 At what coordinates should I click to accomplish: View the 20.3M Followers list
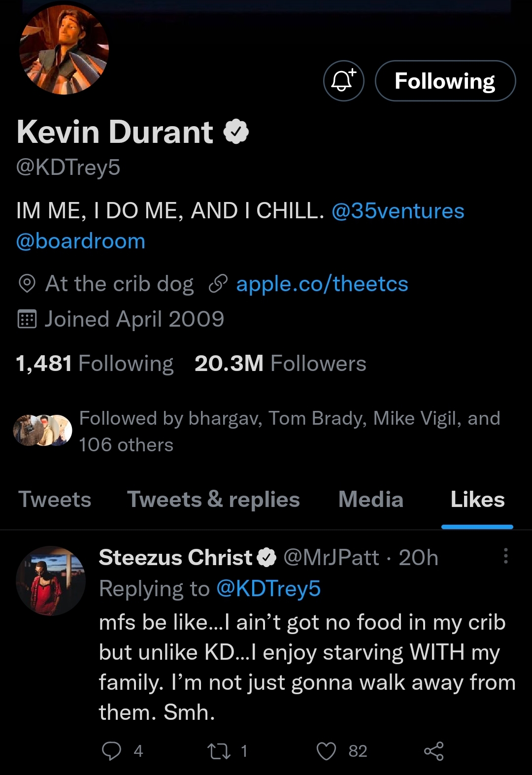pyautogui.click(x=280, y=364)
